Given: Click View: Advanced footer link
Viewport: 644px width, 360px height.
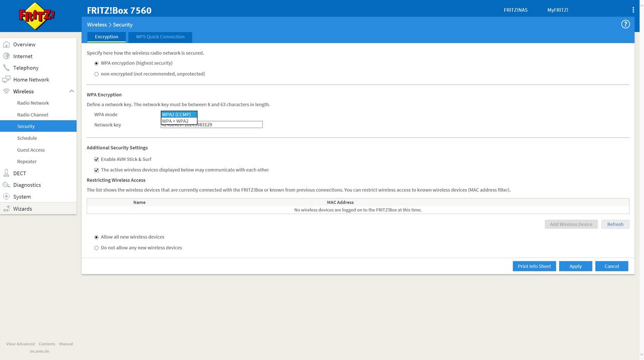Looking at the screenshot, I should pos(21,344).
